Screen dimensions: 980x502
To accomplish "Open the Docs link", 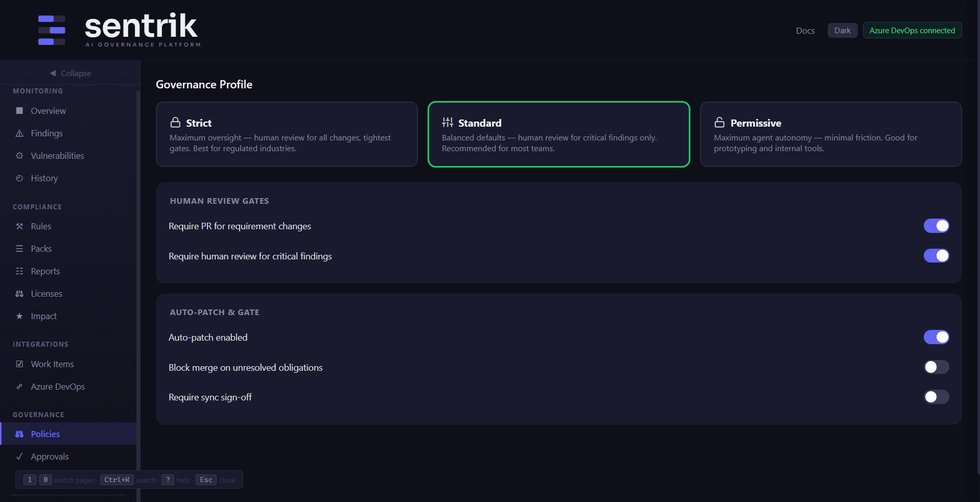I will pyautogui.click(x=805, y=31).
